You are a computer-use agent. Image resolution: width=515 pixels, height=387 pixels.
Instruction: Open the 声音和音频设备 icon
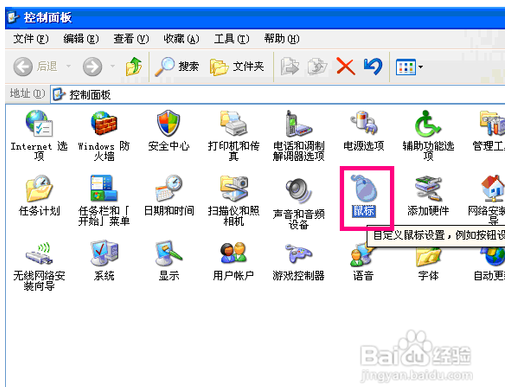(x=298, y=191)
